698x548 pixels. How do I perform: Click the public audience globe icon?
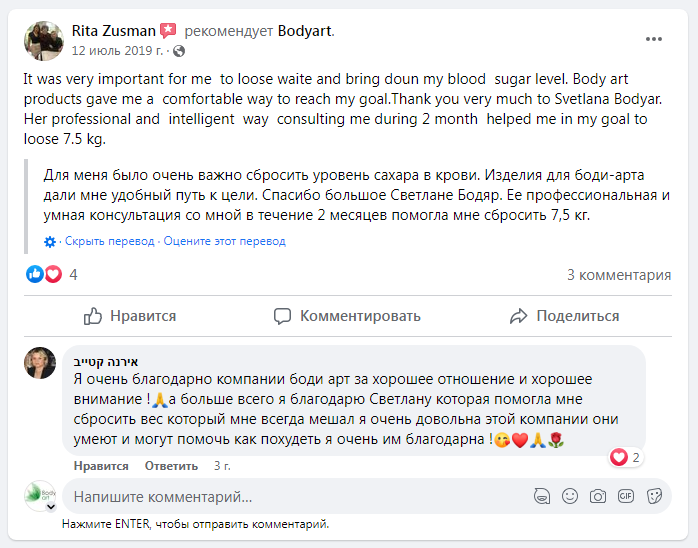(179, 50)
